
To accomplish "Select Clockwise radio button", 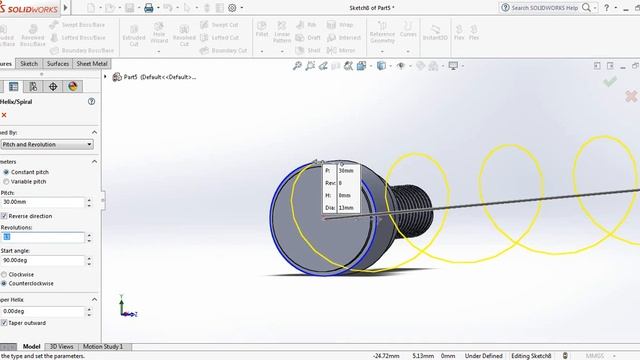I will 4,275.
